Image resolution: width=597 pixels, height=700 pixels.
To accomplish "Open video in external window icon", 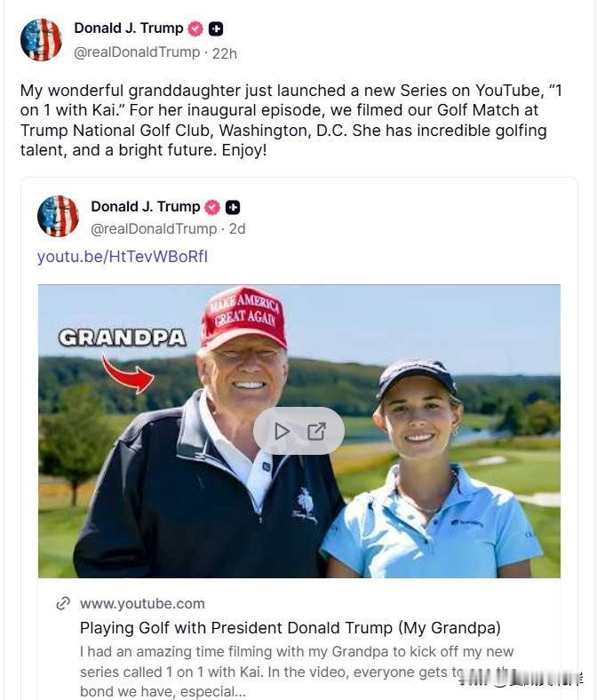I will [316, 431].
